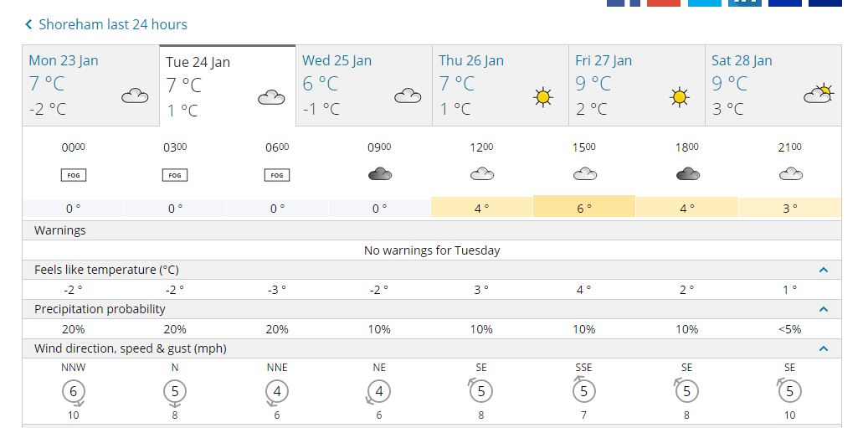Collapse the Precipitation probability section
This screenshot has width=868, height=428.
pos(823,310)
